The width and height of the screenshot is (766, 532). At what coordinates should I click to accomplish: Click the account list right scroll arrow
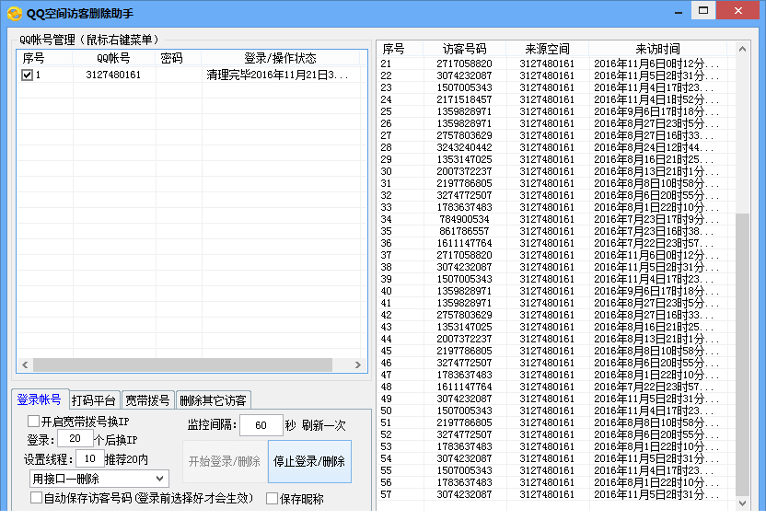357,364
